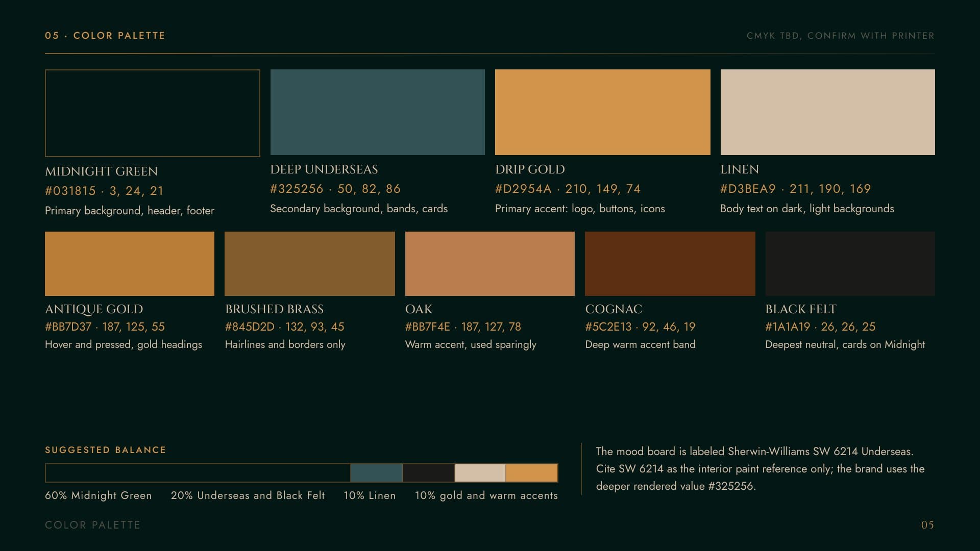Click the Midnight Green segment in balance bar

pyautogui.click(x=198, y=473)
